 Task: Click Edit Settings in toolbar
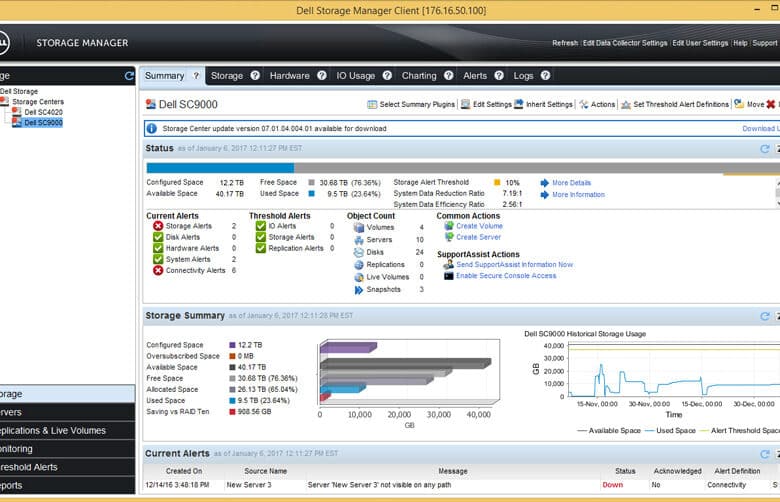click(x=486, y=104)
